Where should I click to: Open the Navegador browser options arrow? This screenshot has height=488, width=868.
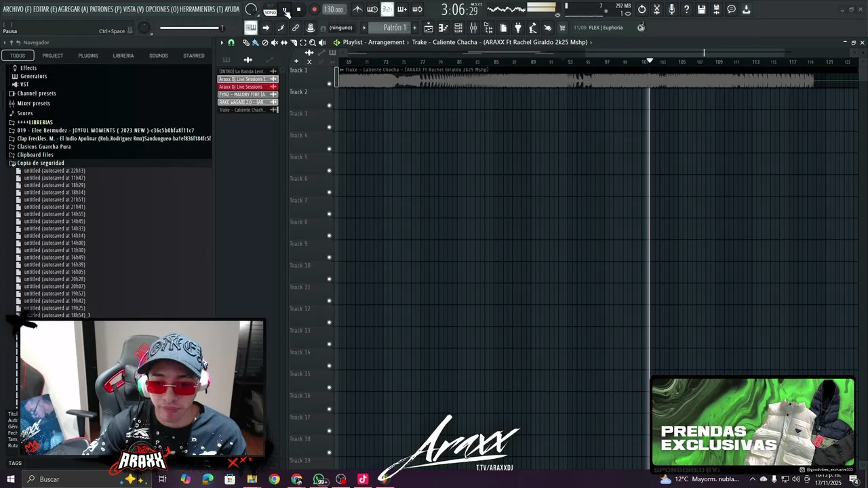[x=5, y=42]
